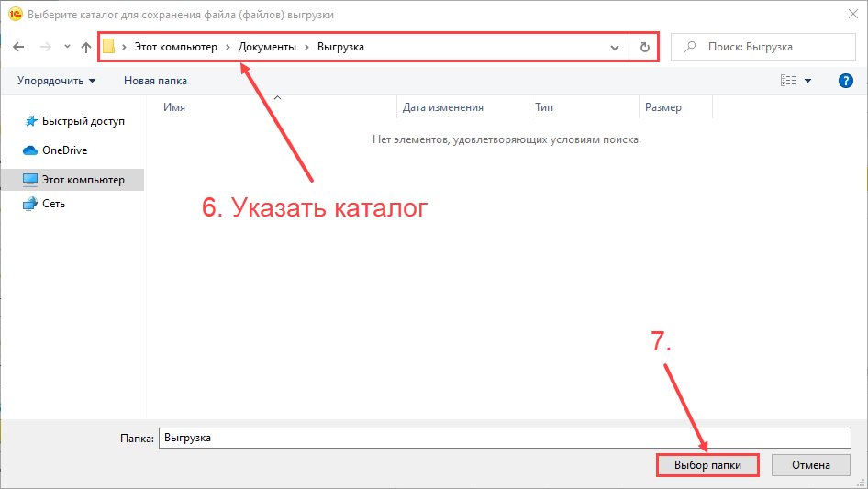This screenshot has height=489, width=868.
Task: Select the Этот компьютер breadcrumb
Action: pyautogui.click(x=176, y=47)
